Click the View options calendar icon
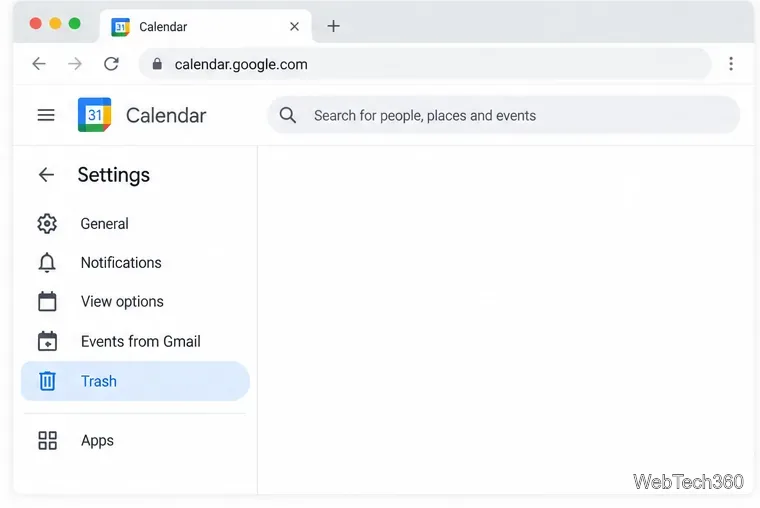This screenshot has width=760, height=508. [x=47, y=302]
